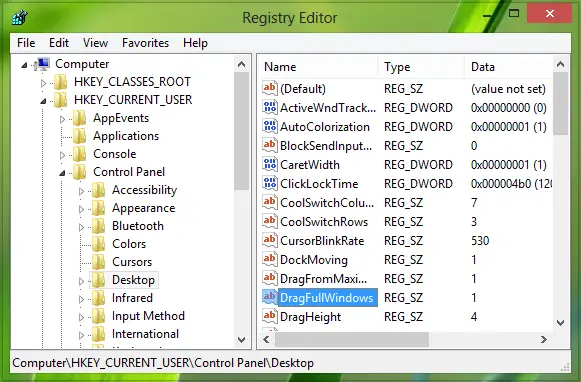Click the values pane horizontal scrollbar thumb
Screen dimensions: 581x382
tap(352, 339)
